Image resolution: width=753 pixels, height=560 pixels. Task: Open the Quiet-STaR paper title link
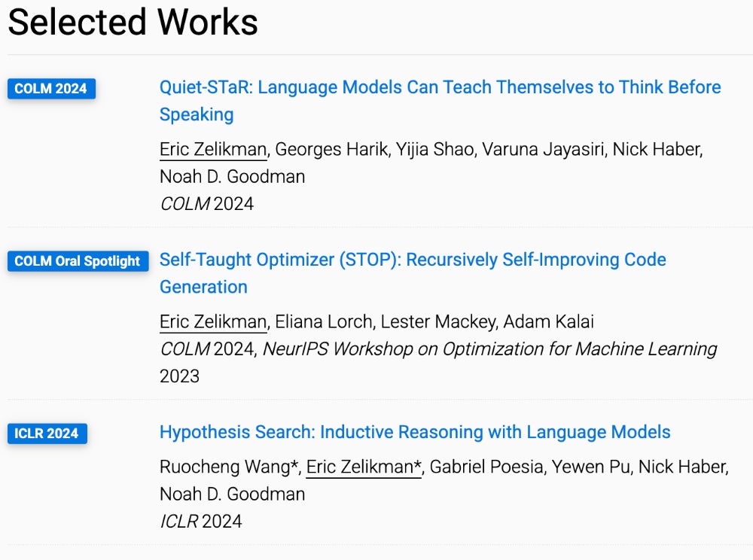tap(440, 87)
